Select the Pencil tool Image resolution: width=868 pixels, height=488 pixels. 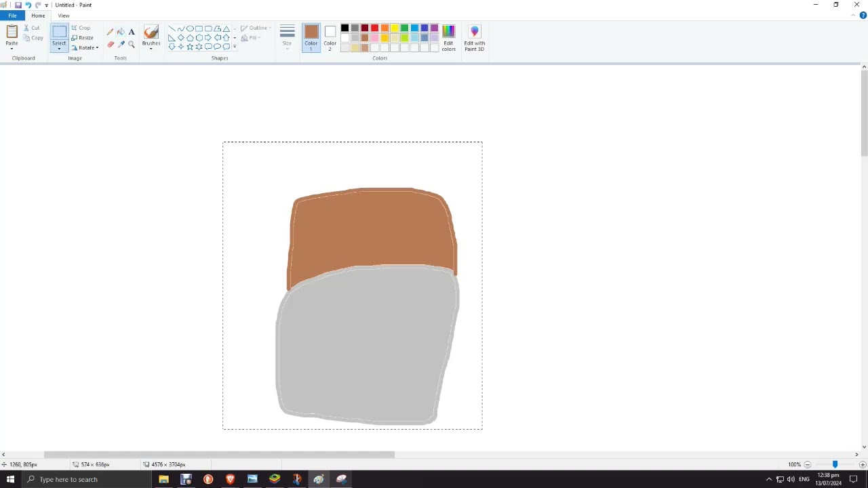point(110,32)
